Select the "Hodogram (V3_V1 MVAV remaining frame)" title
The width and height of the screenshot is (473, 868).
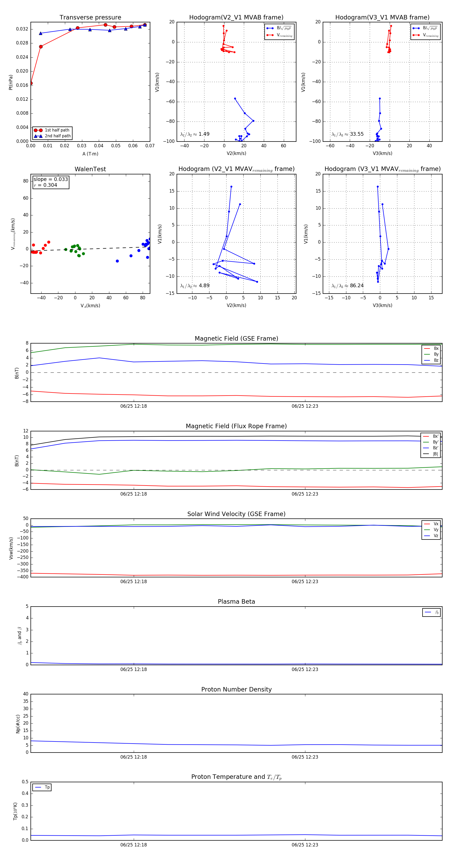coord(382,169)
